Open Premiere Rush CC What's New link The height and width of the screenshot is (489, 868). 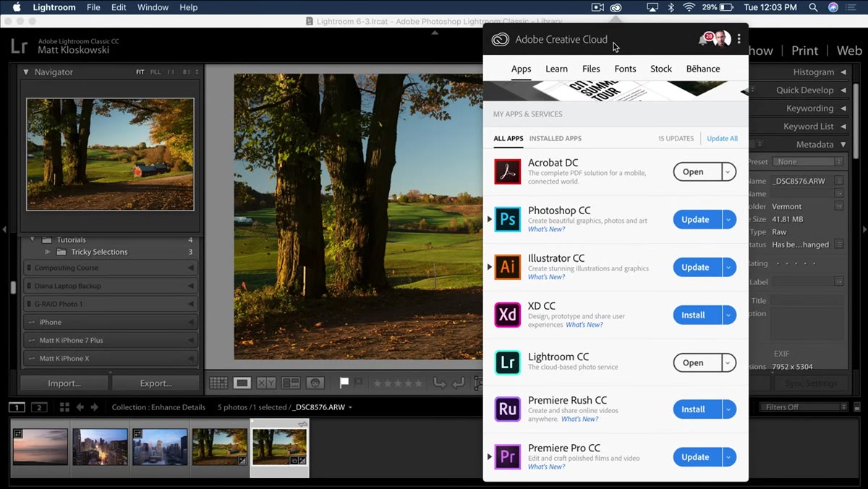coord(579,419)
